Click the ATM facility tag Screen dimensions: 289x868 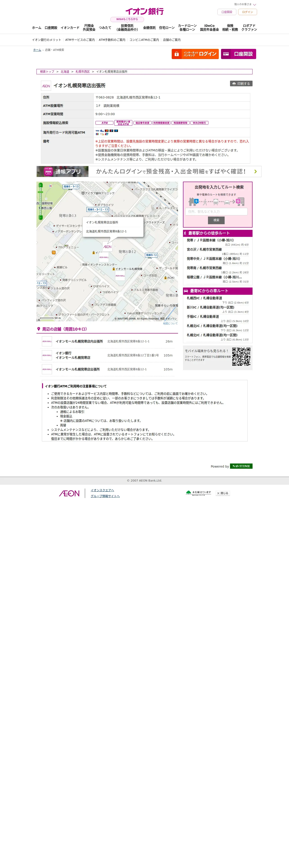[x=104, y=123]
